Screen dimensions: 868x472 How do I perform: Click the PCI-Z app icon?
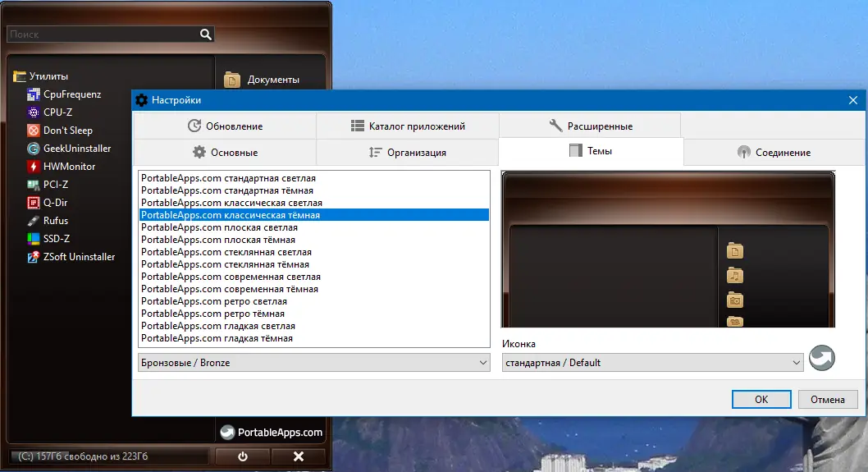[x=33, y=185]
